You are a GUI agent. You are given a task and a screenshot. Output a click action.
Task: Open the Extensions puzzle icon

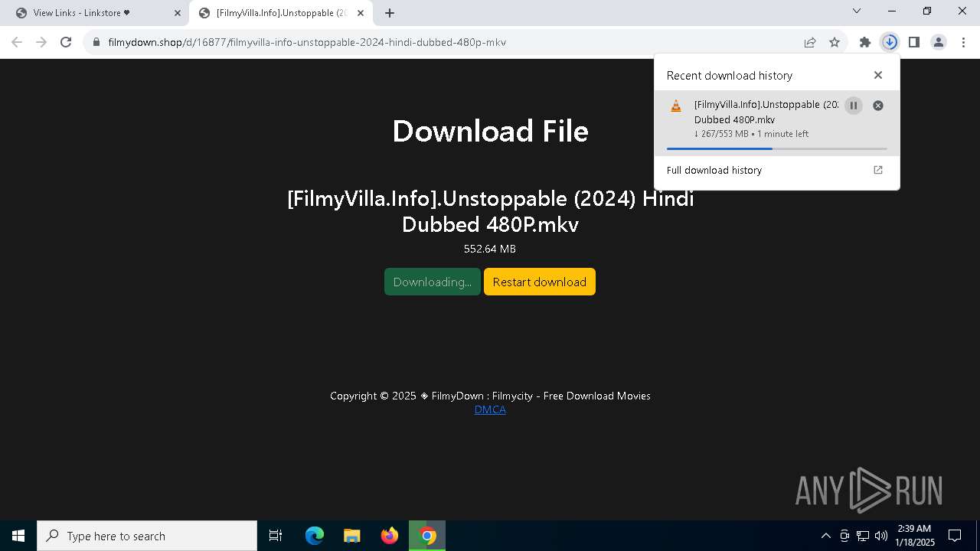(x=865, y=42)
